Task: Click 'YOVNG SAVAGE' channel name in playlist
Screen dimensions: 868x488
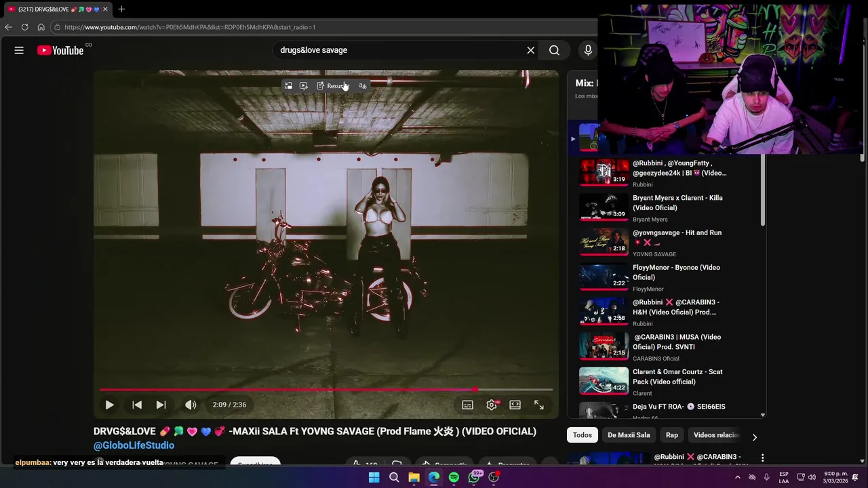Action: coord(654,254)
